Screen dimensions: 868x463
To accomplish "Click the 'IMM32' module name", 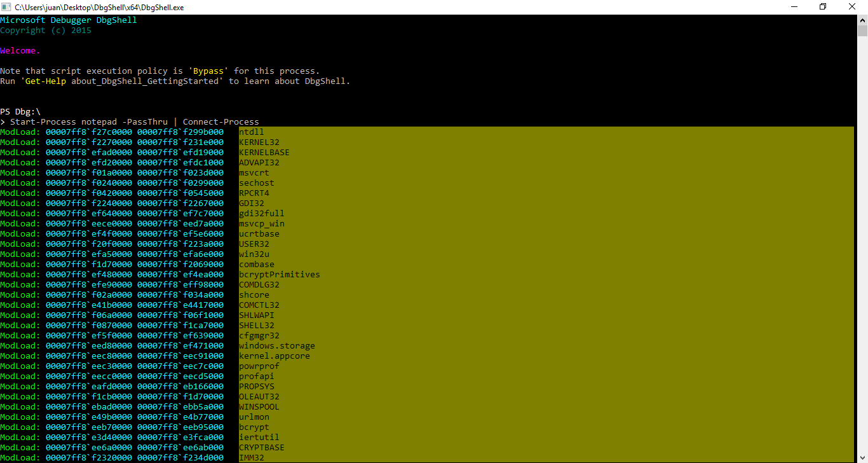I will pos(252,458).
